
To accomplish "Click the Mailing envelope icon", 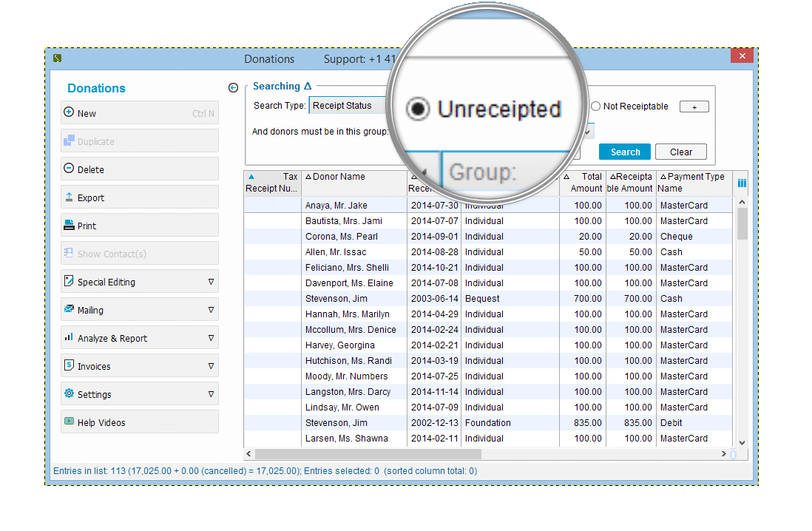I will (69, 310).
